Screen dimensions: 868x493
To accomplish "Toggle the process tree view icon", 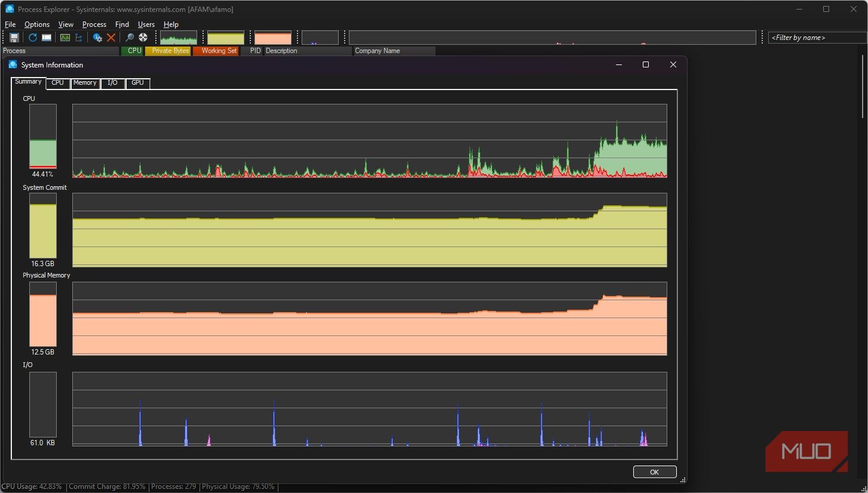I will (79, 38).
